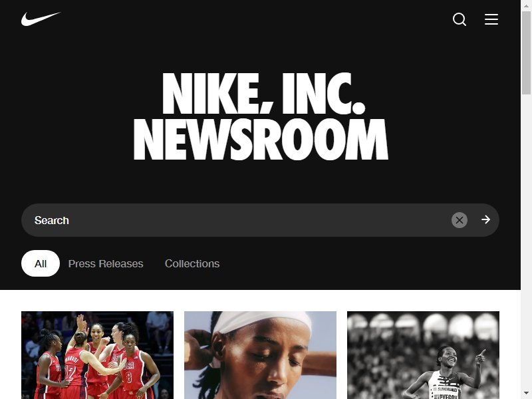The height and width of the screenshot is (399, 532).
Task: Click the vertical scrollbar thumb
Action: (526, 53)
